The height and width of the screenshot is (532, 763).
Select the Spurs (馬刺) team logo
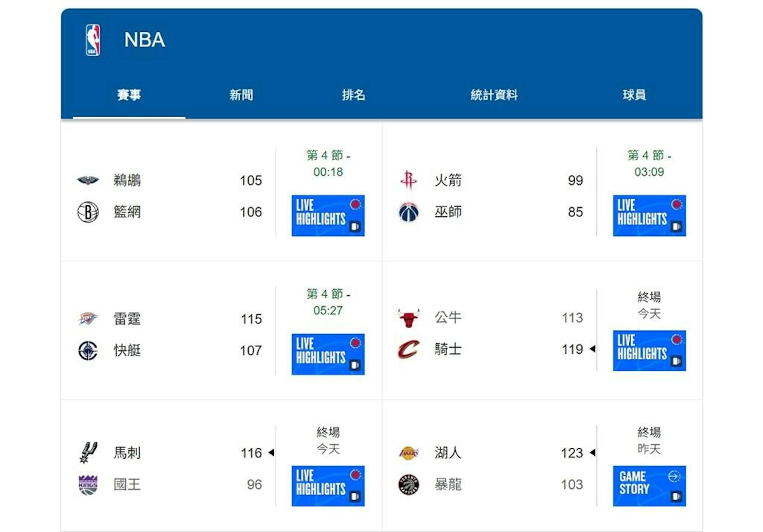[88, 452]
